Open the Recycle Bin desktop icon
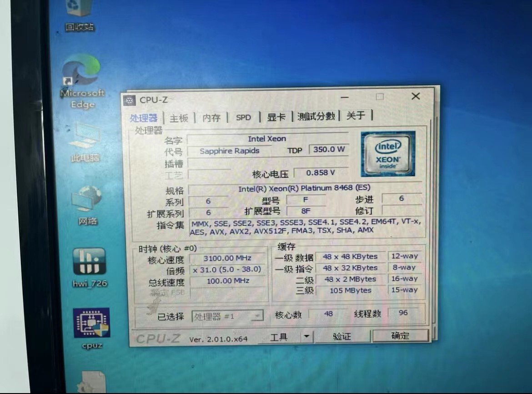The width and height of the screenshot is (532, 394). click(x=80, y=16)
